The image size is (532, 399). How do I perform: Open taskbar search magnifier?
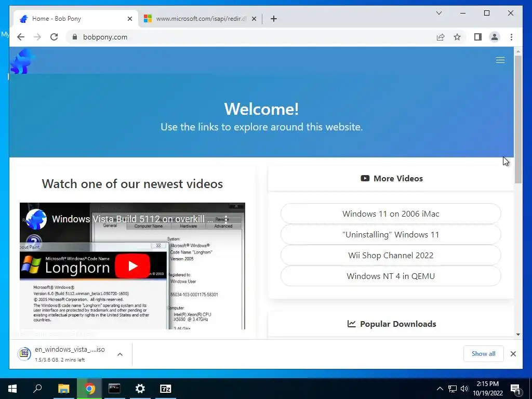coord(37,389)
